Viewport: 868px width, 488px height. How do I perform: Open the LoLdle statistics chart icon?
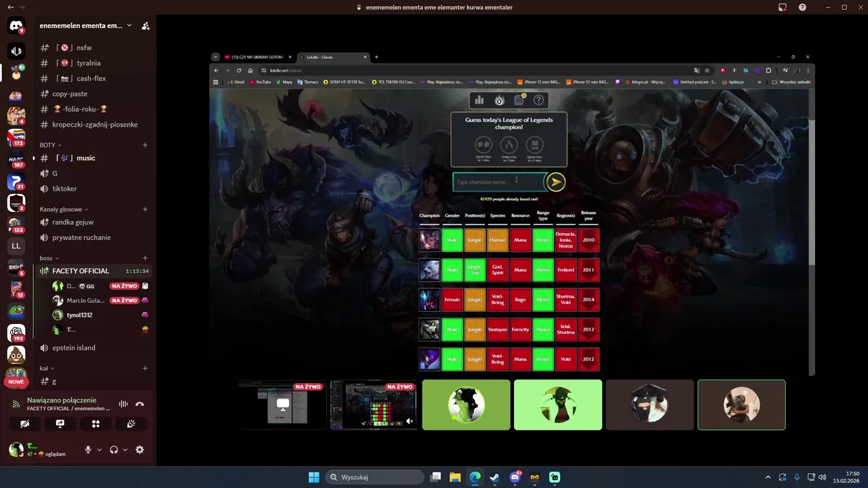(x=479, y=100)
